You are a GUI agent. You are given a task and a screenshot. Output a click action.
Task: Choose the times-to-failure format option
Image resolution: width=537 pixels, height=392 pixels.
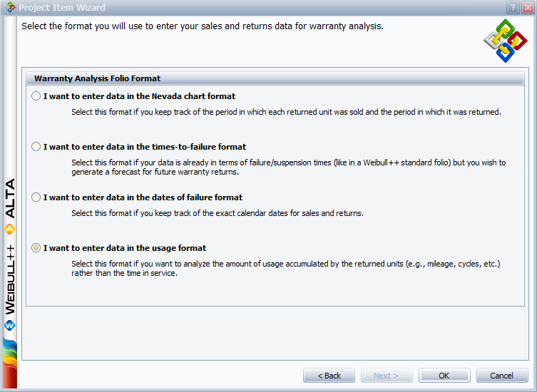click(36, 147)
